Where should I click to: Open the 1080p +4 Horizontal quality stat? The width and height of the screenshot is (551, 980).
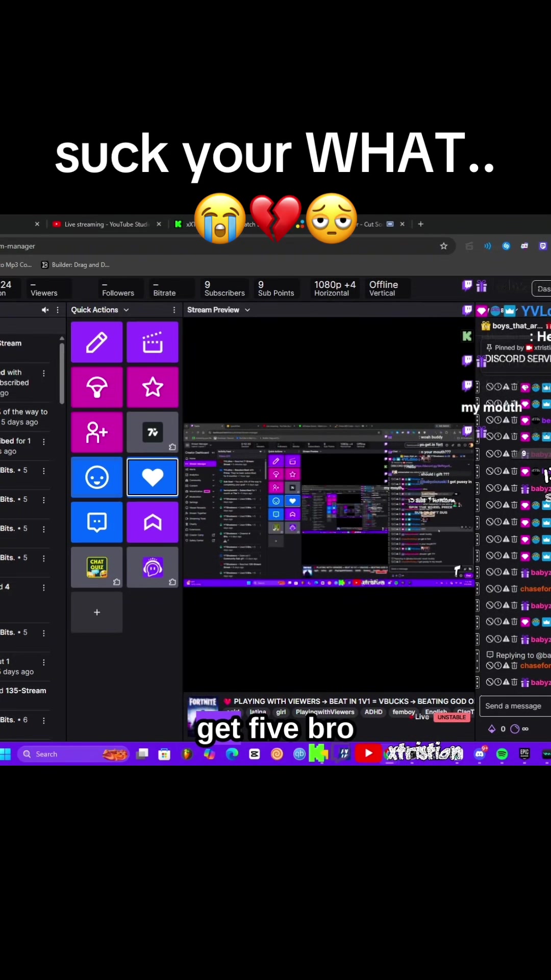pos(335,288)
